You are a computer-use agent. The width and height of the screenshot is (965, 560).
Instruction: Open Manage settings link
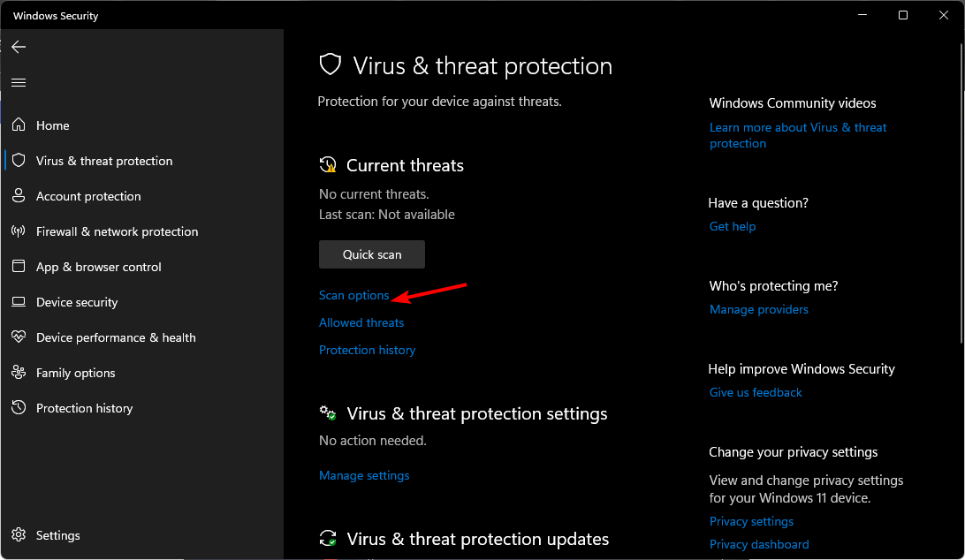point(364,475)
